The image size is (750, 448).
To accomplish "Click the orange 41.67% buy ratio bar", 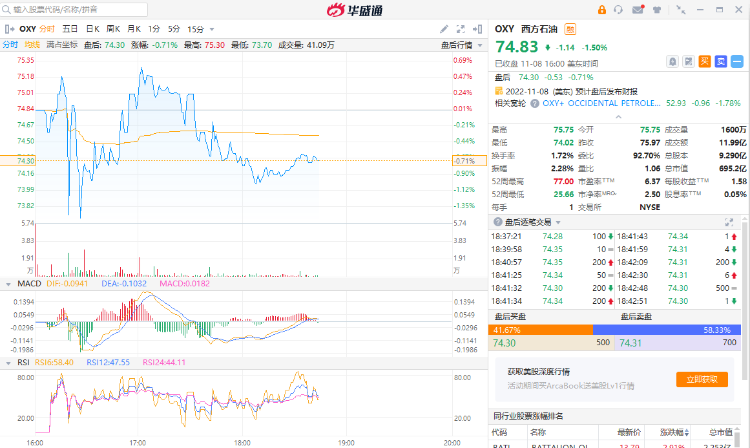I will (541, 329).
